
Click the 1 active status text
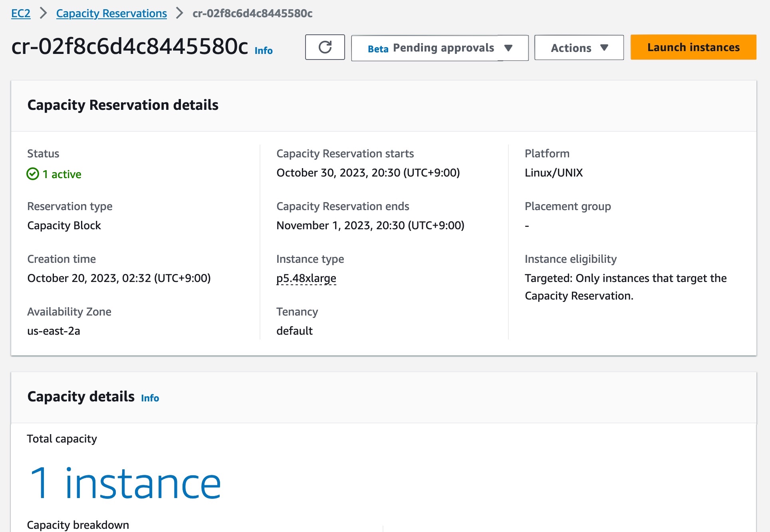click(62, 174)
